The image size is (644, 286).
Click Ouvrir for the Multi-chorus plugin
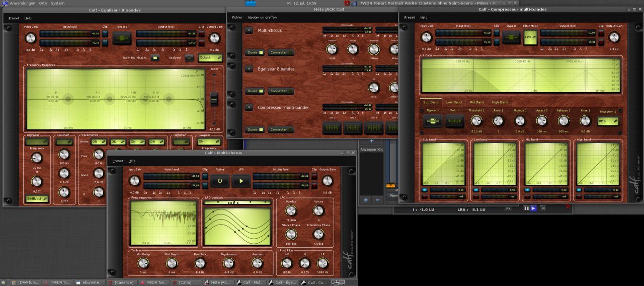(255, 52)
